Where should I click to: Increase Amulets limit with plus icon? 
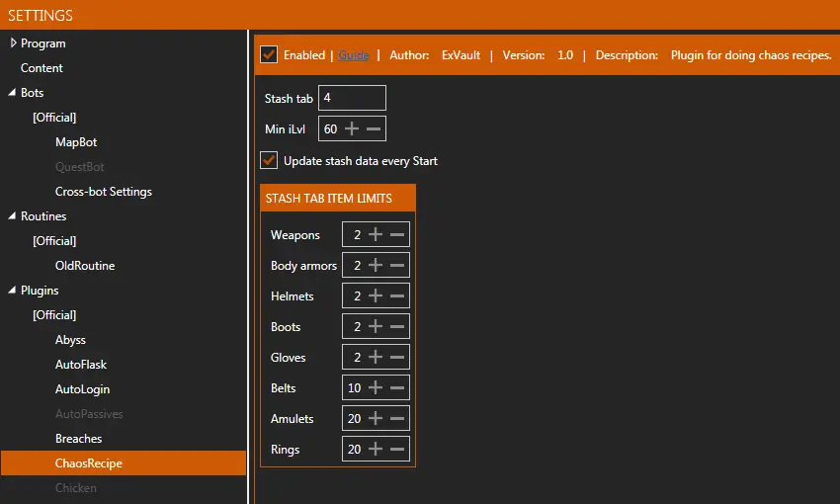click(x=376, y=419)
